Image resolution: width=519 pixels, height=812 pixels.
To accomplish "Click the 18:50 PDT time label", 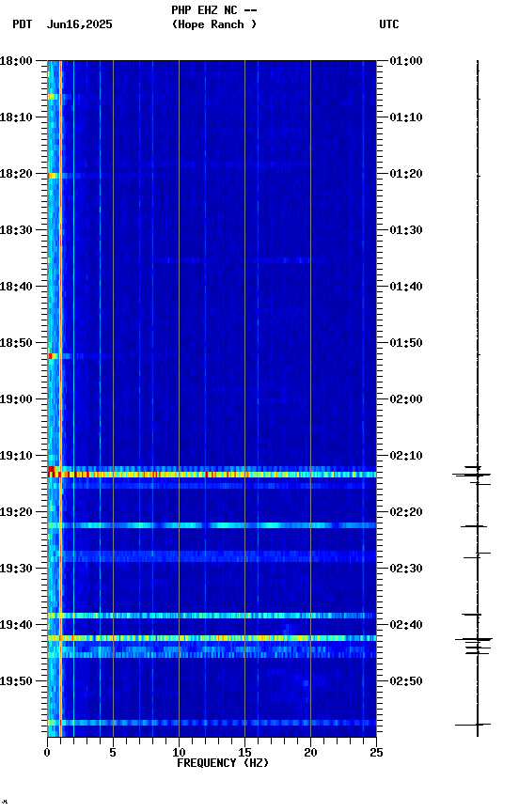I will [16, 343].
